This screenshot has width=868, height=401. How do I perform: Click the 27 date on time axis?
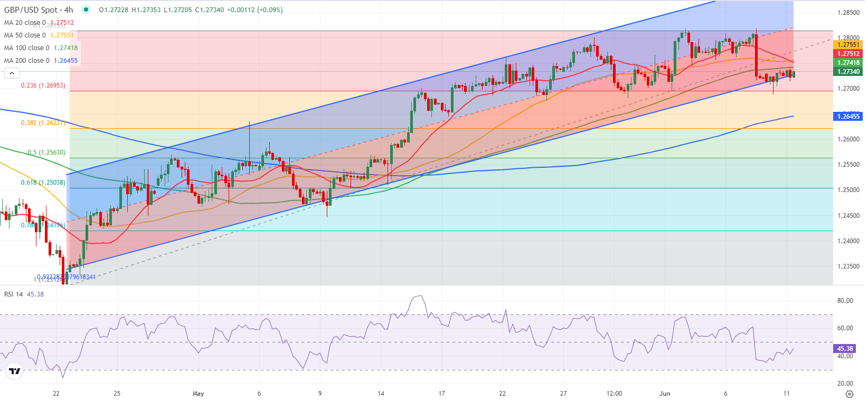click(x=563, y=394)
